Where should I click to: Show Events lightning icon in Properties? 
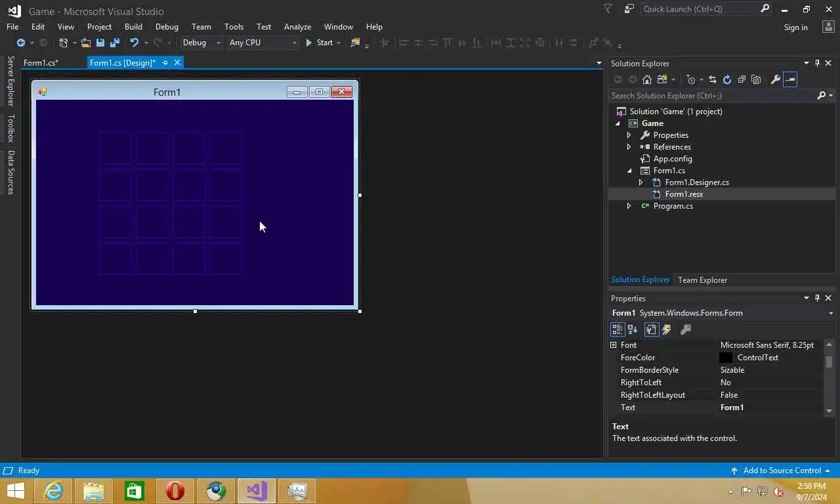pyautogui.click(x=667, y=329)
